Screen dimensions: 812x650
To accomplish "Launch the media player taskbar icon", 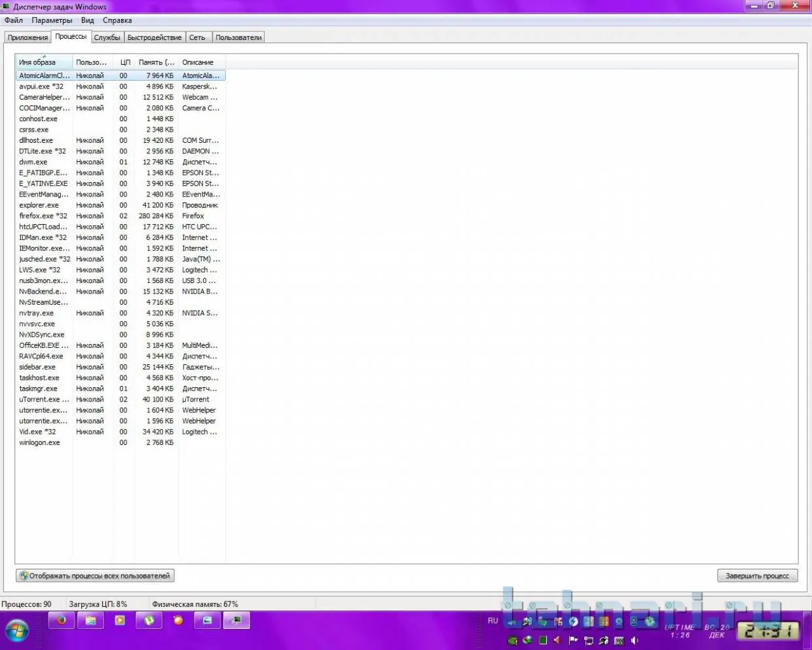I will (120, 620).
